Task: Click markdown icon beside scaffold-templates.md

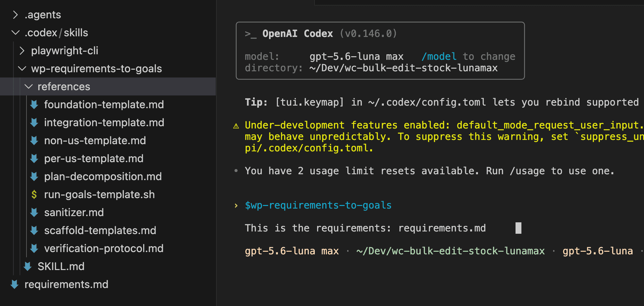Action: [x=34, y=230]
